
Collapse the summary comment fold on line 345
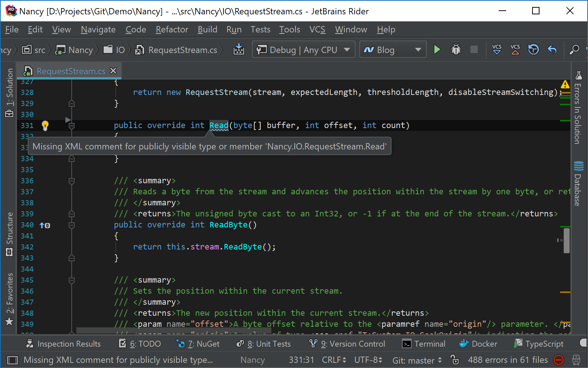pos(72,280)
